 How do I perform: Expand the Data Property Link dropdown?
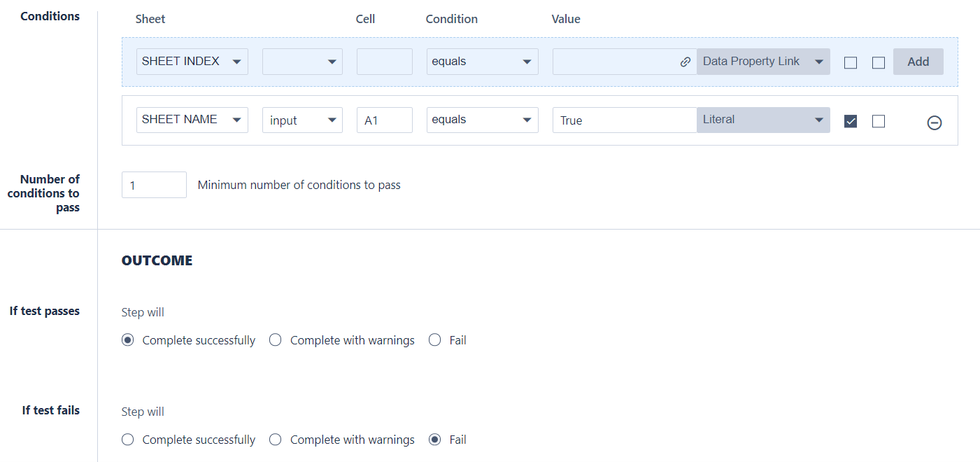(x=762, y=62)
